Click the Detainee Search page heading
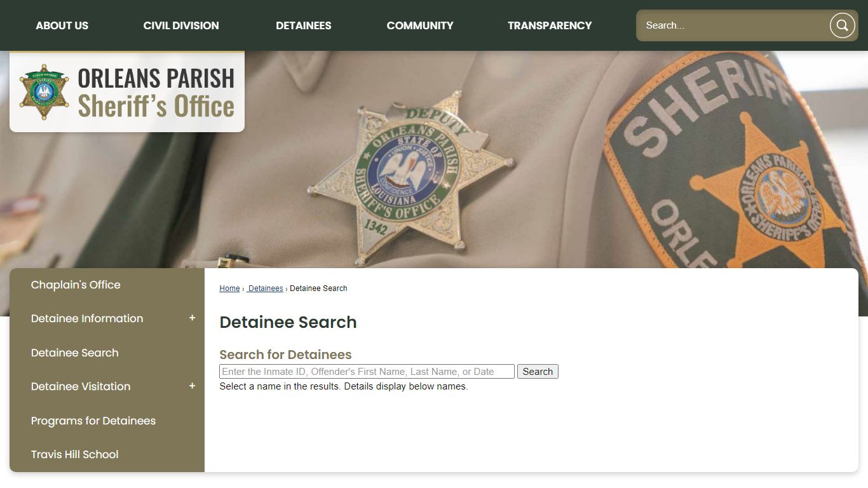 point(288,322)
